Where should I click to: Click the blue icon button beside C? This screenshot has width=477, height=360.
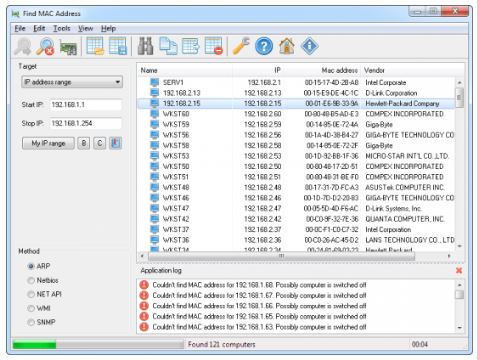click(115, 143)
